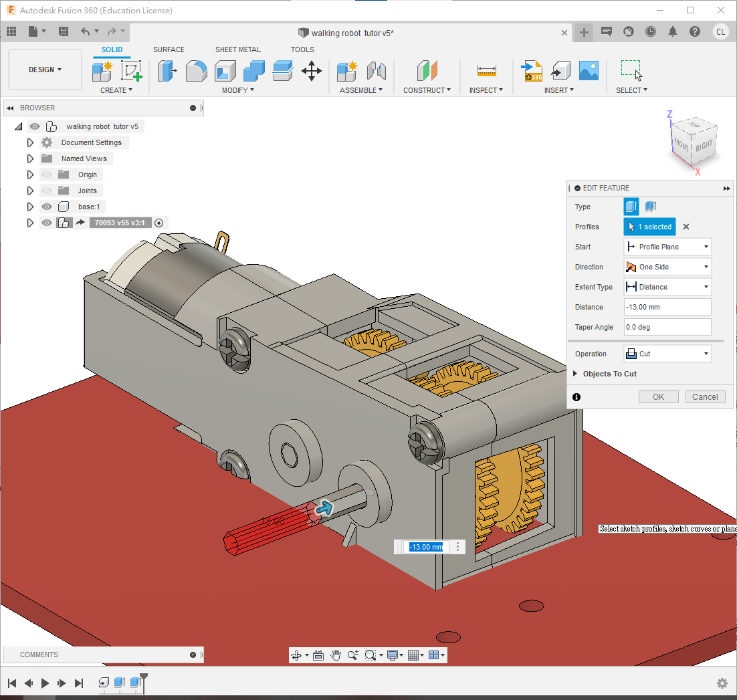
Task: Open the Measure tool in Inspect
Action: pos(486,70)
